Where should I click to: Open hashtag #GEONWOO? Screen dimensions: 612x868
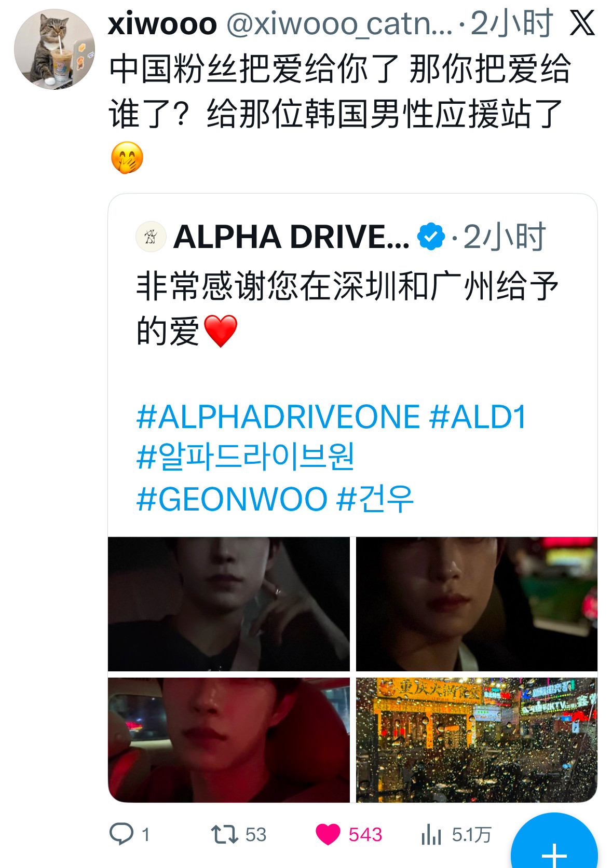(x=232, y=499)
